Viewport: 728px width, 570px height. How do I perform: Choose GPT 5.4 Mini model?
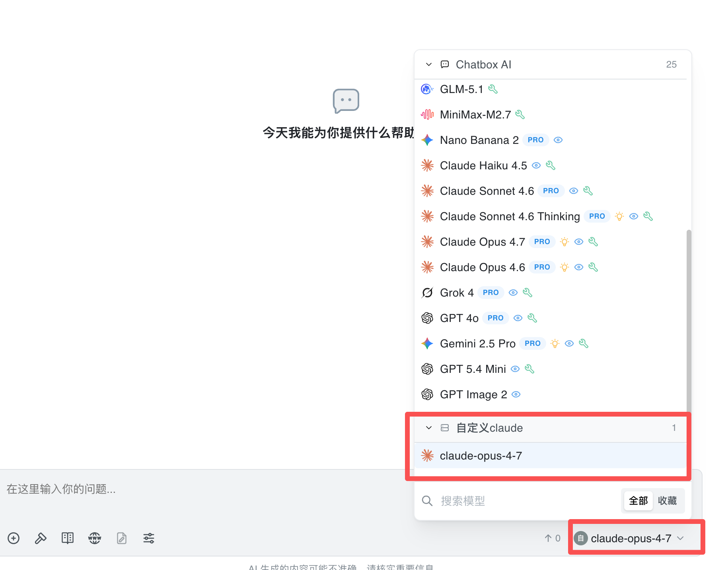[x=551, y=369]
